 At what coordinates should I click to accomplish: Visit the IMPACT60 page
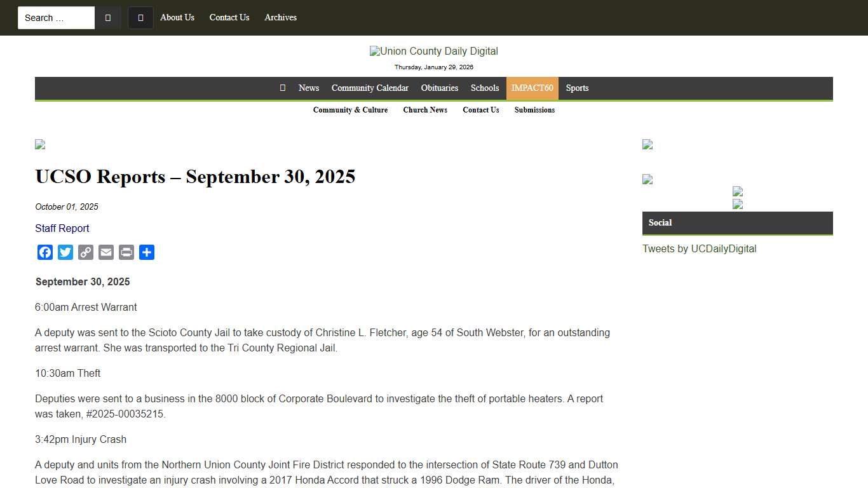532,88
